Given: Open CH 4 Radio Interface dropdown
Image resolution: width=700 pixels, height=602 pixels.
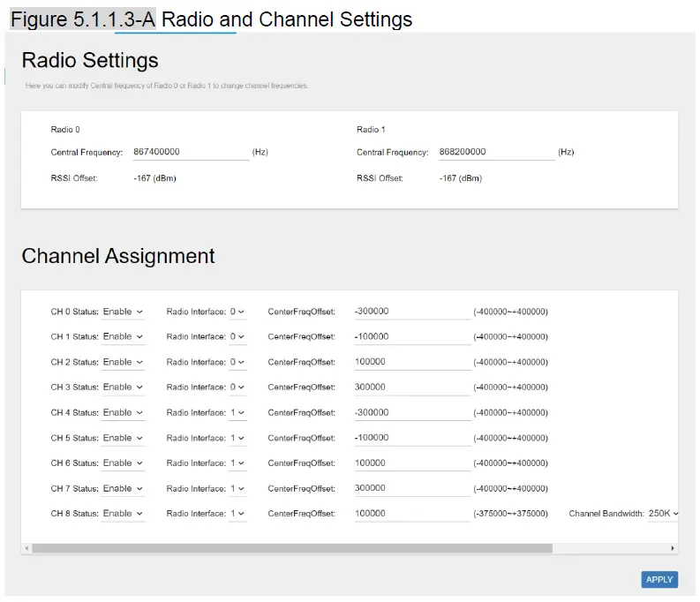Looking at the screenshot, I should point(237,413).
